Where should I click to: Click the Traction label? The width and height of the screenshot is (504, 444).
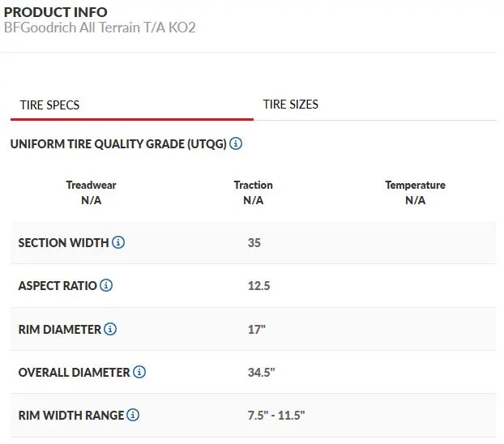click(x=254, y=185)
